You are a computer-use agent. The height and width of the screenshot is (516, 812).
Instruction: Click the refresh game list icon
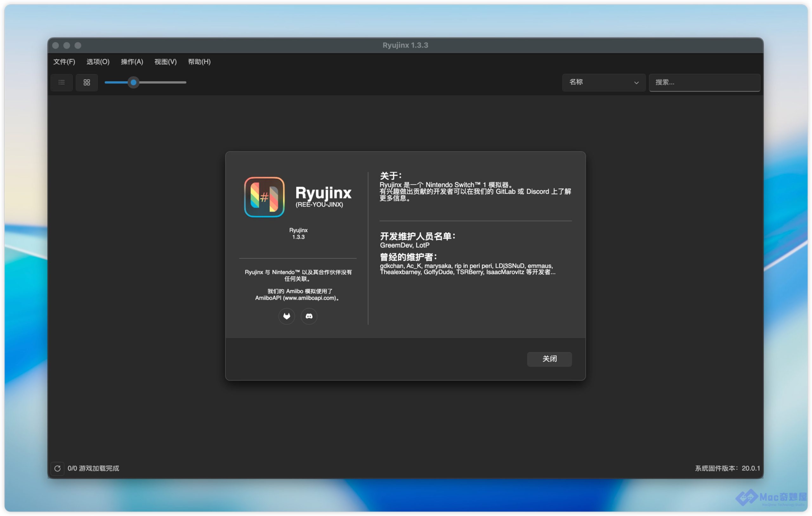pos(57,468)
